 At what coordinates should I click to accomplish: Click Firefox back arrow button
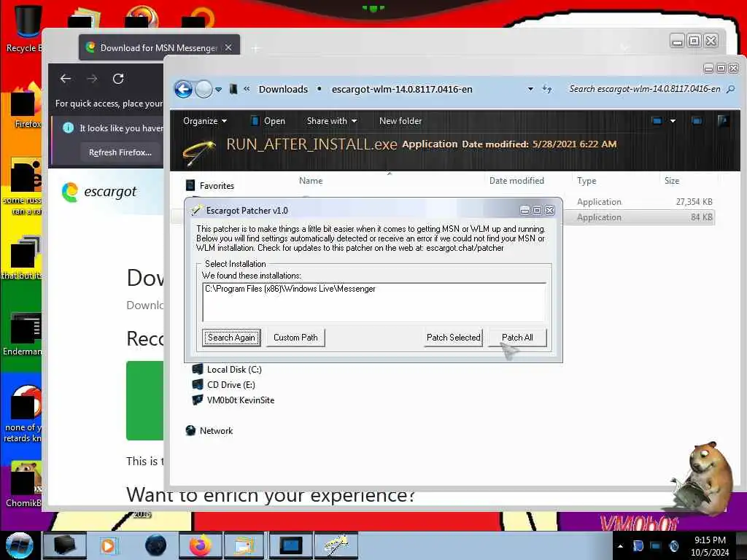point(66,79)
